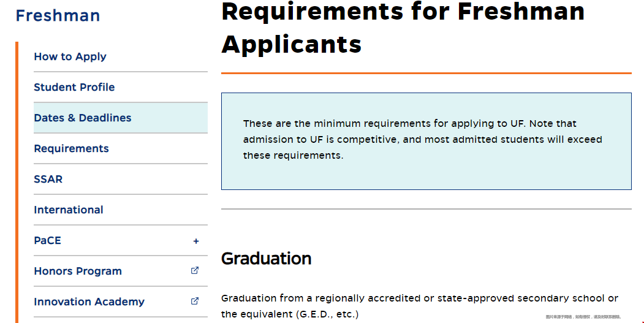The width and height of the screenshot is (644, 323).
Task: Open the Honors Program link text
Action: [x=78, y=272]
